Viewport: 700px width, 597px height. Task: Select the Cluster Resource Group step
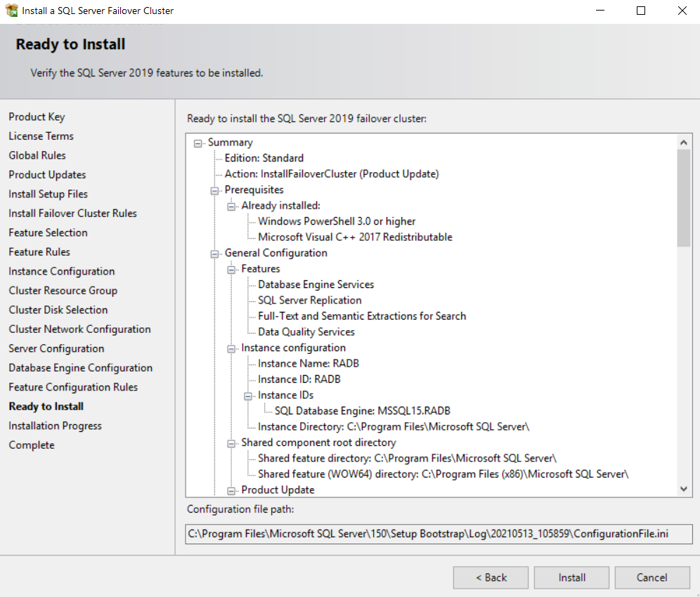point(63,291)
